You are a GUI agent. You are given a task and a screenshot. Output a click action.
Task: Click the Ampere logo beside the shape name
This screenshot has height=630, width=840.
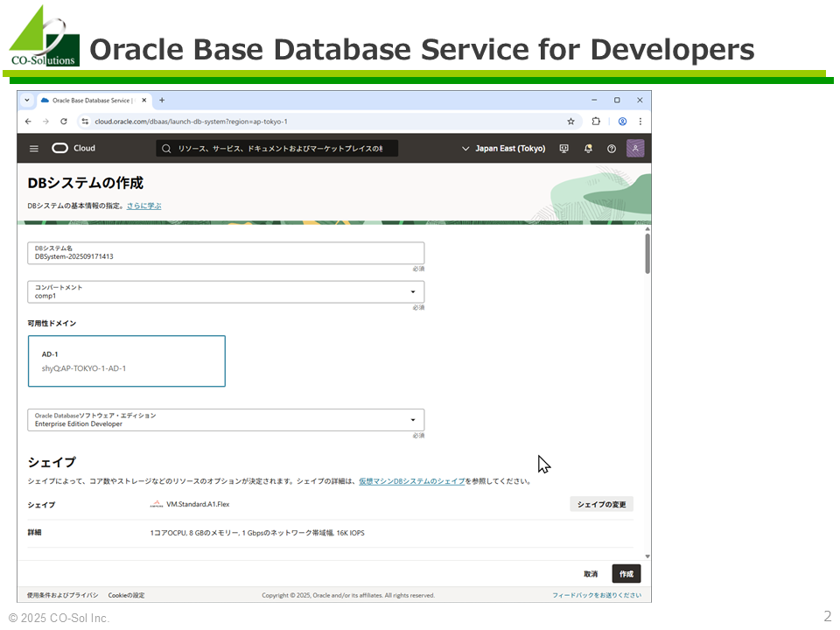(x=157, y=504)
